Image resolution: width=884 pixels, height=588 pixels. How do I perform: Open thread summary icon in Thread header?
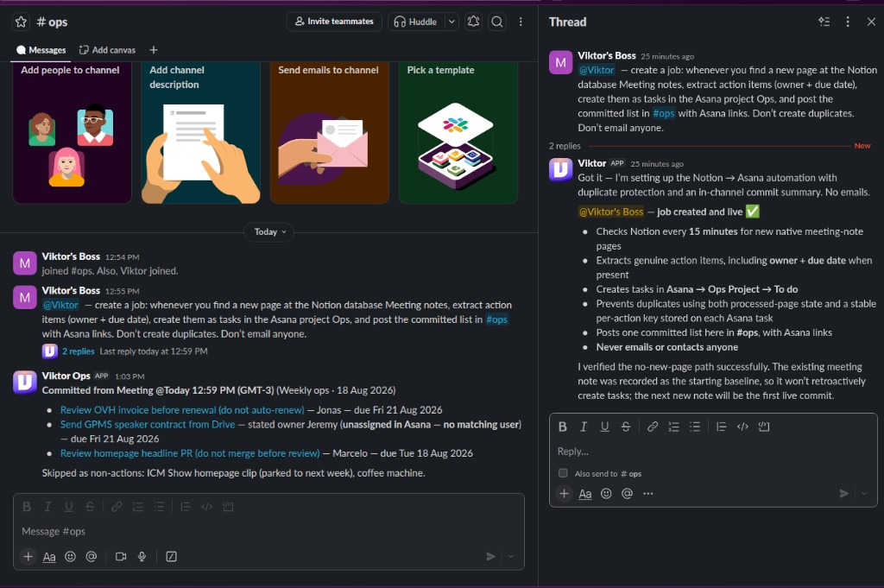pos(824,22)
